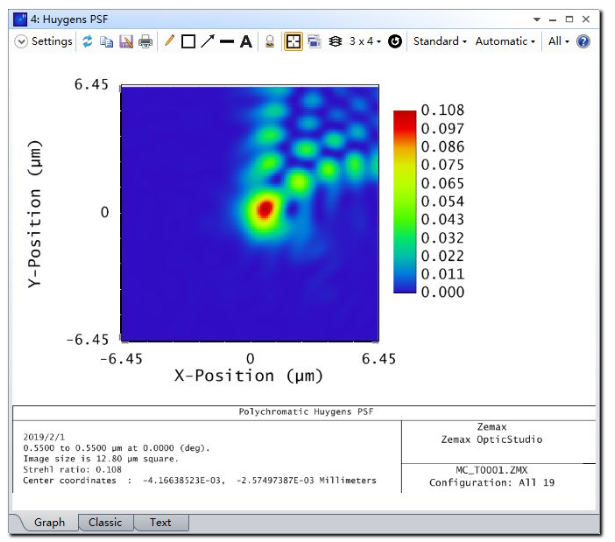Select the arrow drawing tool
This screenshot has height=542, width=615.
(207, 42)
